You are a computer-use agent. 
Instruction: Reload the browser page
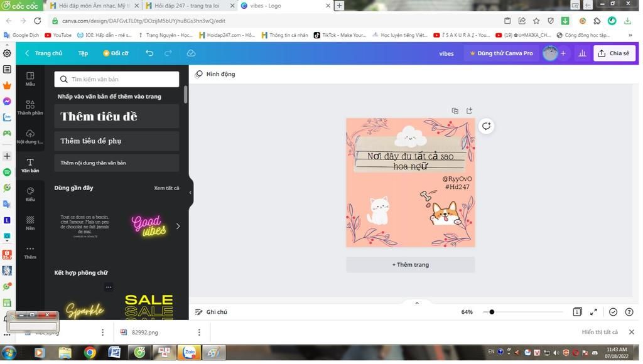(37, 21)
